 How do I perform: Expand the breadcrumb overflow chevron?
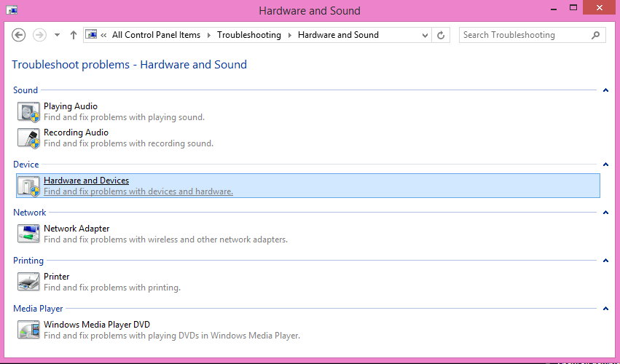point(103,35)
